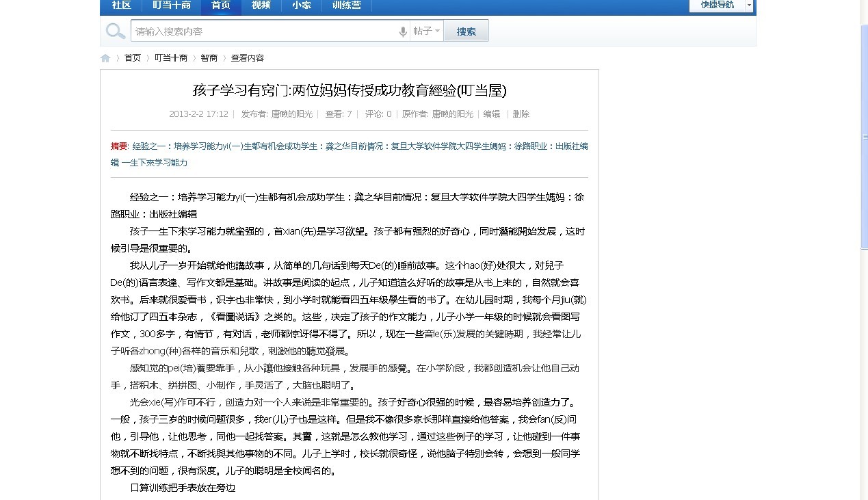The image size is (868, 500).
Task: Click the post date 2013-2-2 17:12
Action: [198, 114]
